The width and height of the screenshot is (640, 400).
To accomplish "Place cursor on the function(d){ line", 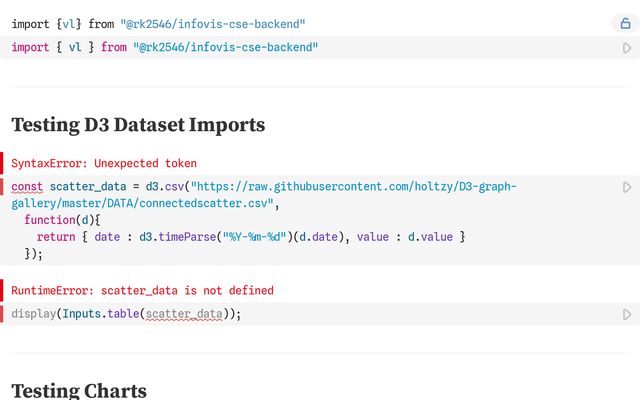I will (62, 220).
